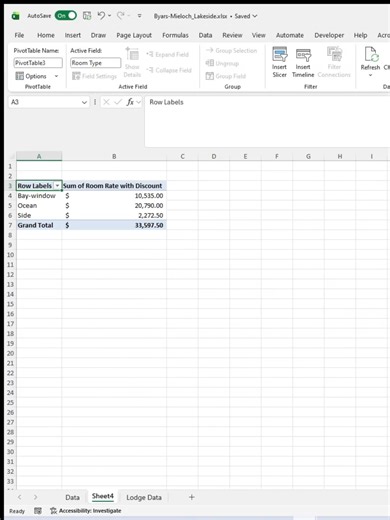Select column A header

point(39,156)
